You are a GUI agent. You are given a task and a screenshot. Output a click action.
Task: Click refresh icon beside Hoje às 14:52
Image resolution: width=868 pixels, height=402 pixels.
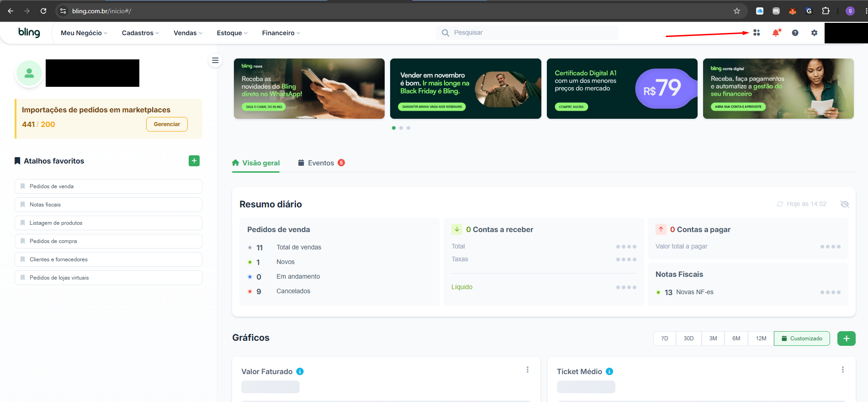tap(780, 204)
